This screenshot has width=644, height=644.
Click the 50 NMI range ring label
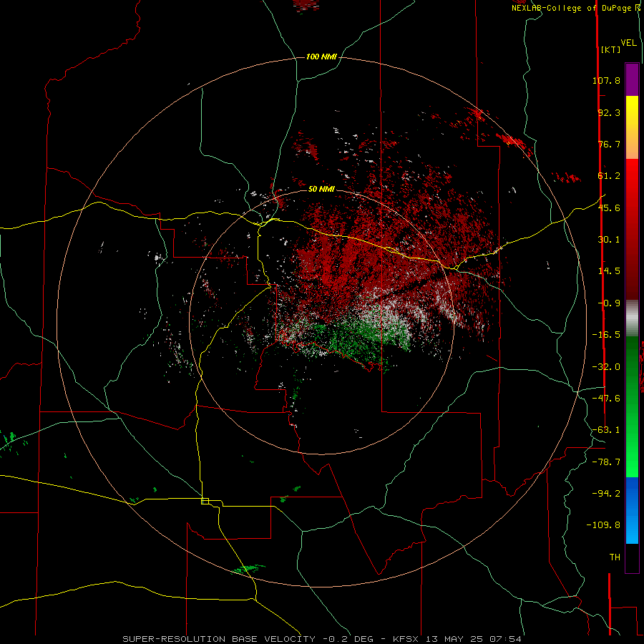(x=321, y=189)
